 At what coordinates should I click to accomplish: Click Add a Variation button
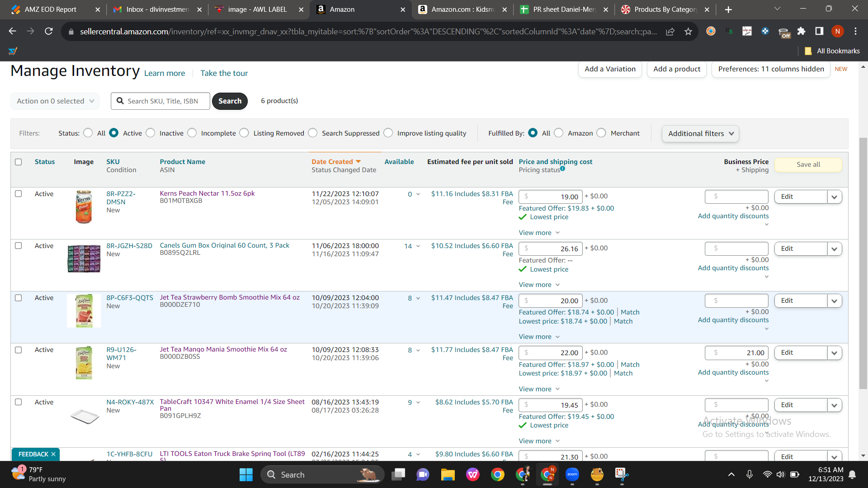click(610, 69)
